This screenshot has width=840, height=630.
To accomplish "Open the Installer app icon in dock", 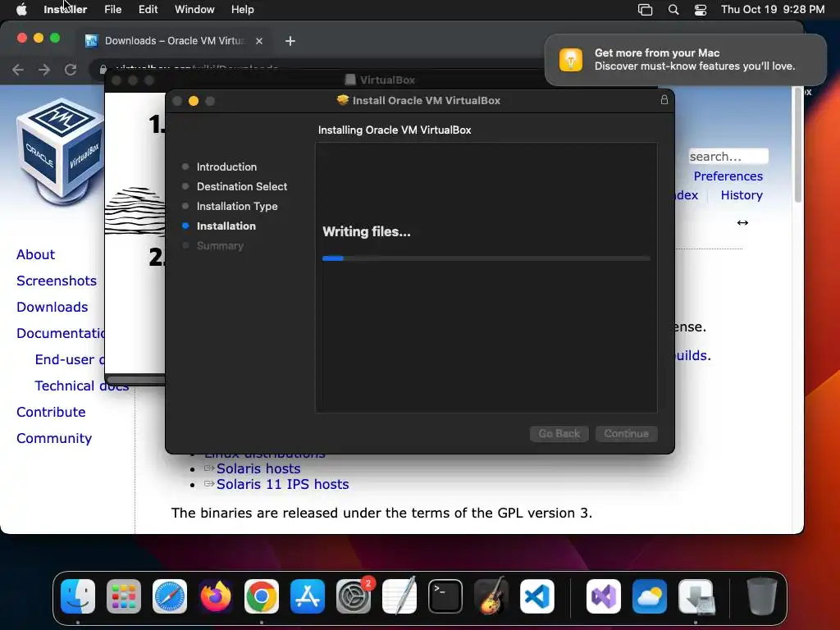I will [x=696, y=596].
